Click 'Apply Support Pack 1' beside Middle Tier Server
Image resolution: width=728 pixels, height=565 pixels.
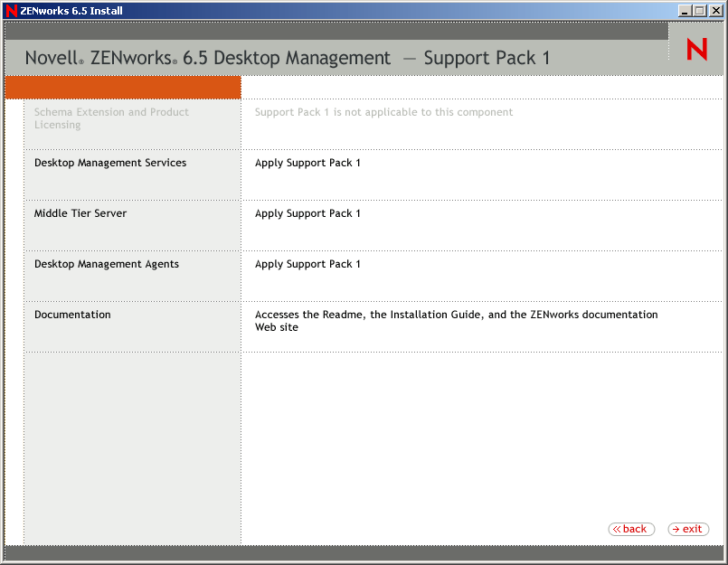307,213
